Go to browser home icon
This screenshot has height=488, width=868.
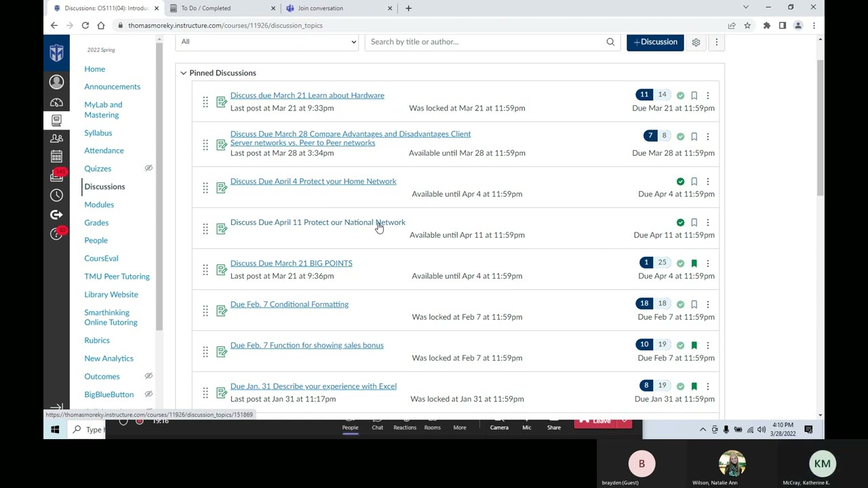pyautogui.click(x=100, y=26)
